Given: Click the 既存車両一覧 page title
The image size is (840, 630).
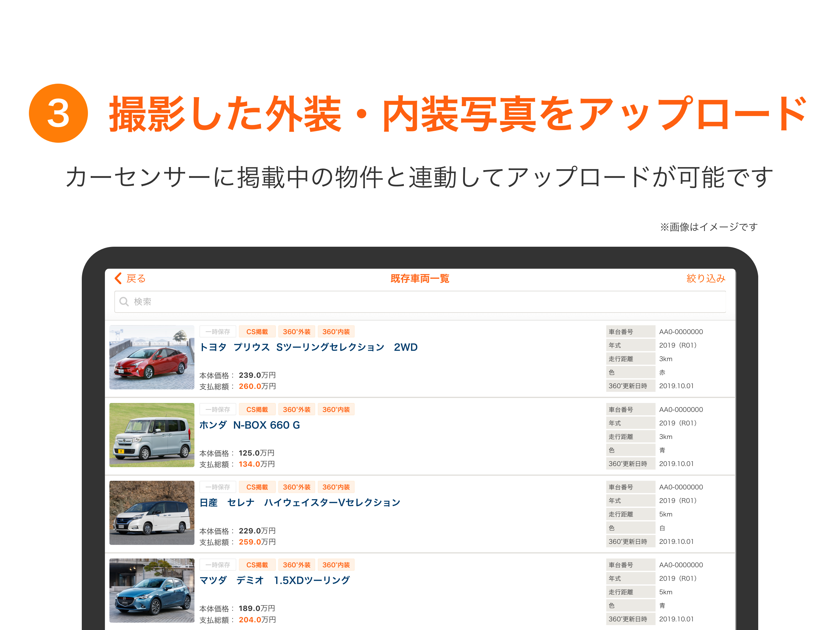Looking at the screenshot, I should point(420,278).
